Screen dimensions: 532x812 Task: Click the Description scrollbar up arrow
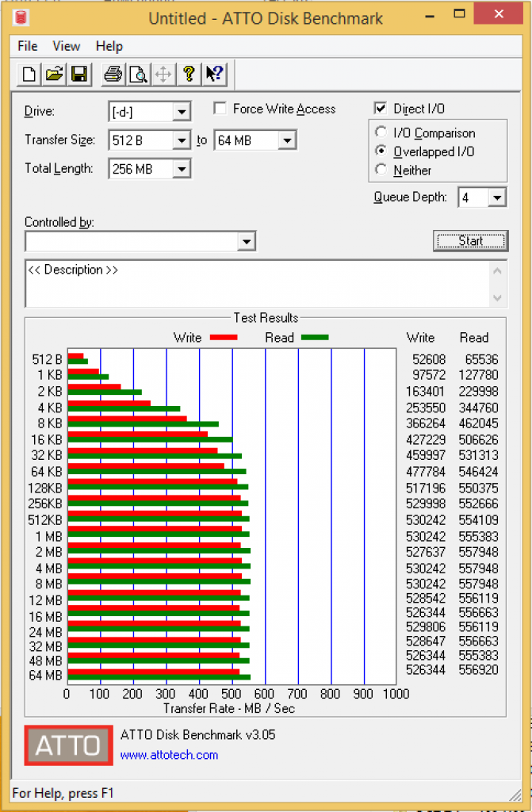click(497, 271)
